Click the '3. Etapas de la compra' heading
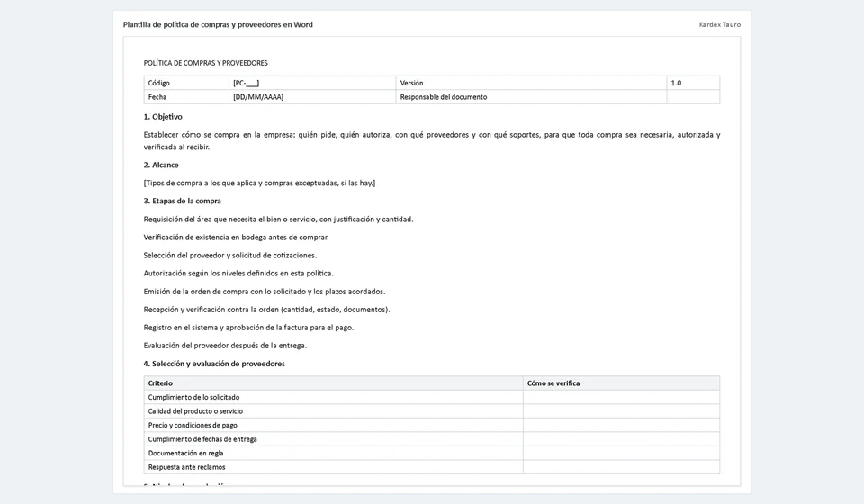The height and width of the screenshot is (504, 864). [x=183, y=201]
